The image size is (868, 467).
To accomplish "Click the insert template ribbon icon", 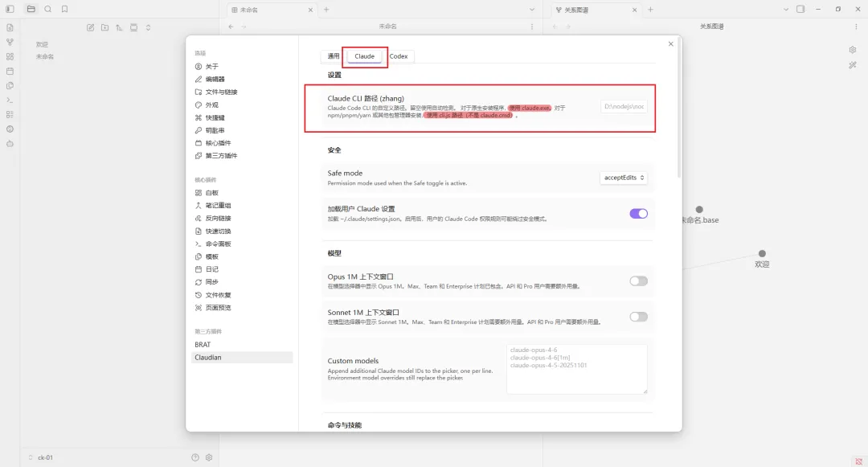I will 10,86.
